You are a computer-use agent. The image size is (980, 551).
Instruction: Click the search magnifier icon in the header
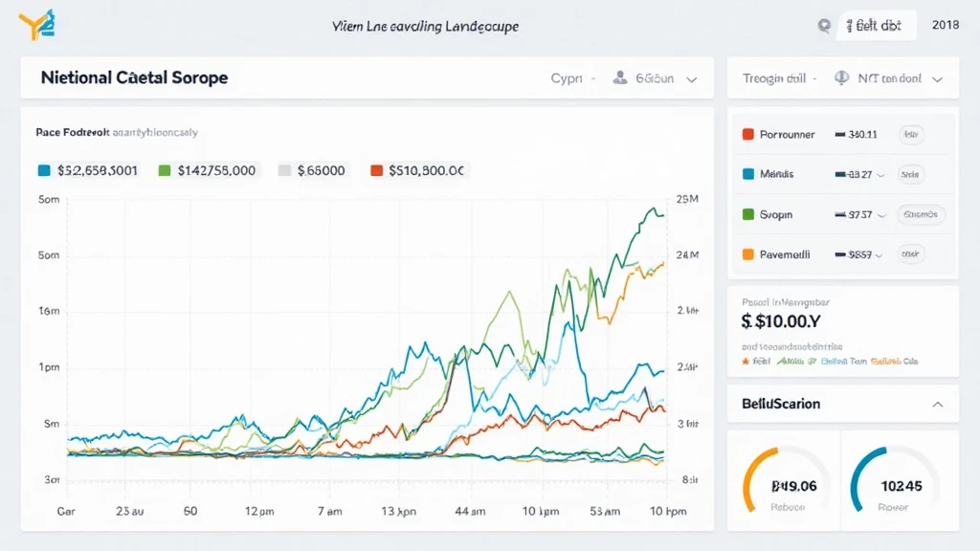[824, 27]
